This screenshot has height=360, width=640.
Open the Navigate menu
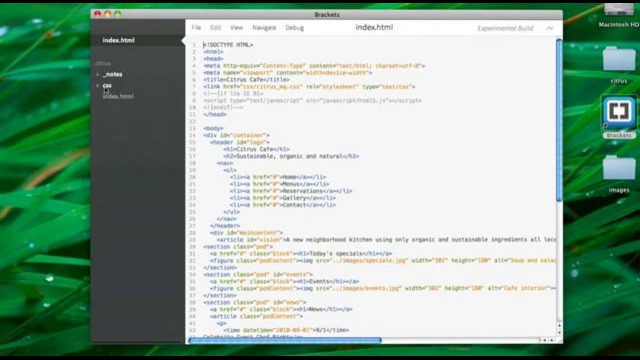264,28
